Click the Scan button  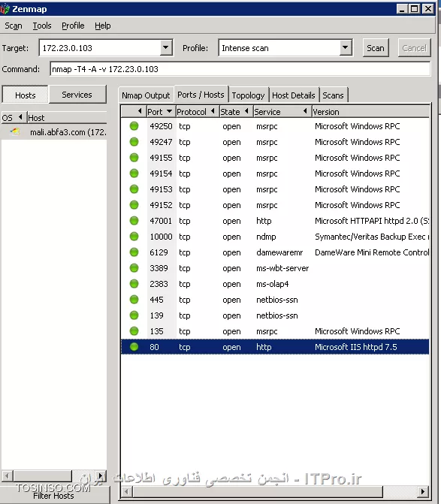(376, 48)
